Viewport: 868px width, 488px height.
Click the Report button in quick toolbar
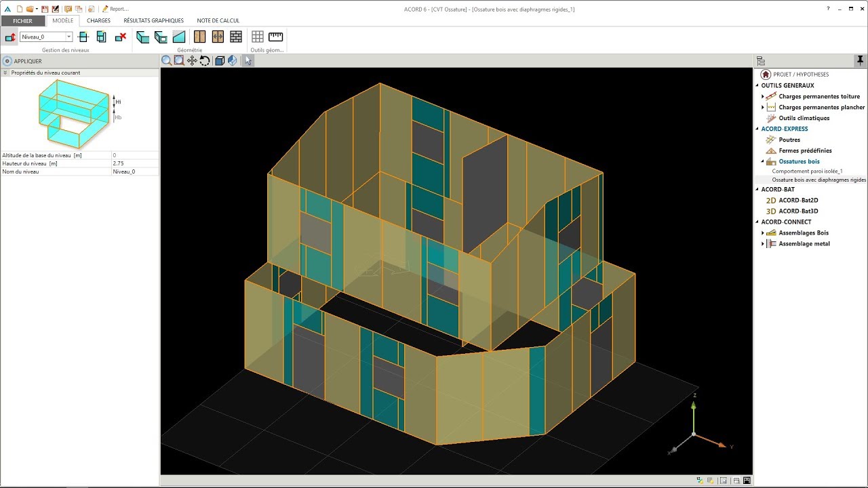point(115,9)
